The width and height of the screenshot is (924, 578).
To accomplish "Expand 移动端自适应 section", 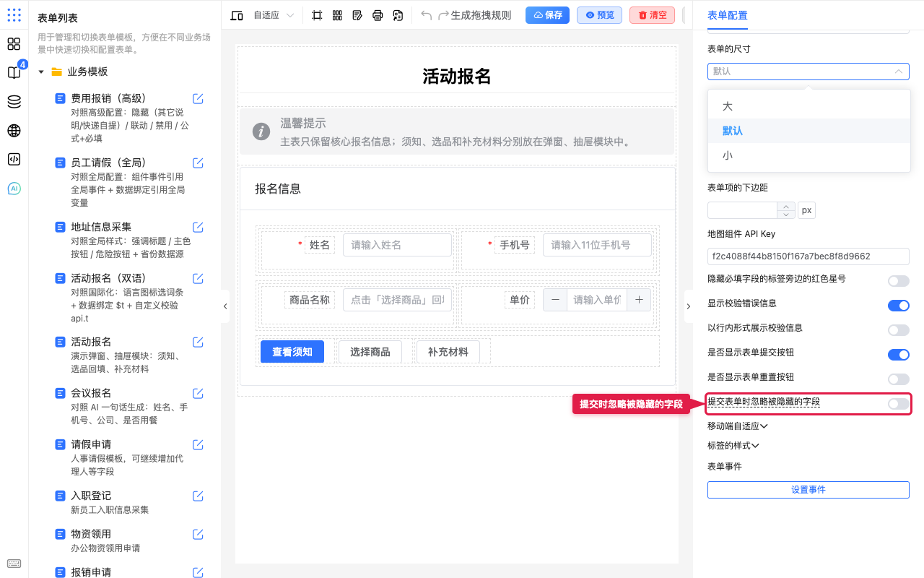I will point(737,426).
